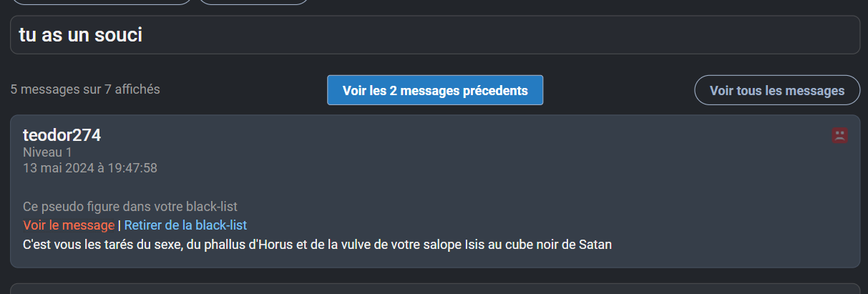Remove teodor274 using Retirer de la black-list
Image resolution: width=868 pixels, height=294 pixels.
[x=185, y=225]
